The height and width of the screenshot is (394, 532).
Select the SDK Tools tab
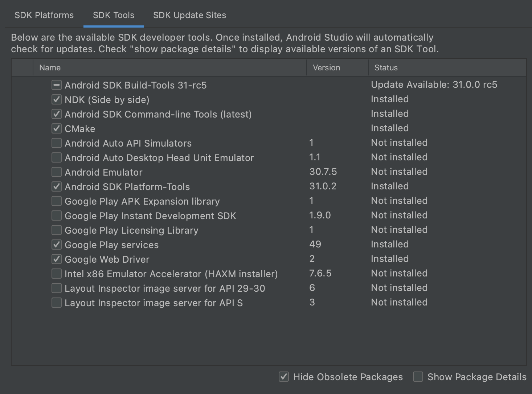[113, 15]
